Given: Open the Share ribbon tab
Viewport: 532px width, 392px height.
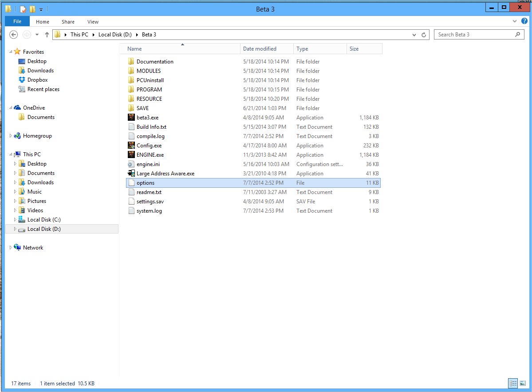Looking at the screenshot, I should coord(68,22).
